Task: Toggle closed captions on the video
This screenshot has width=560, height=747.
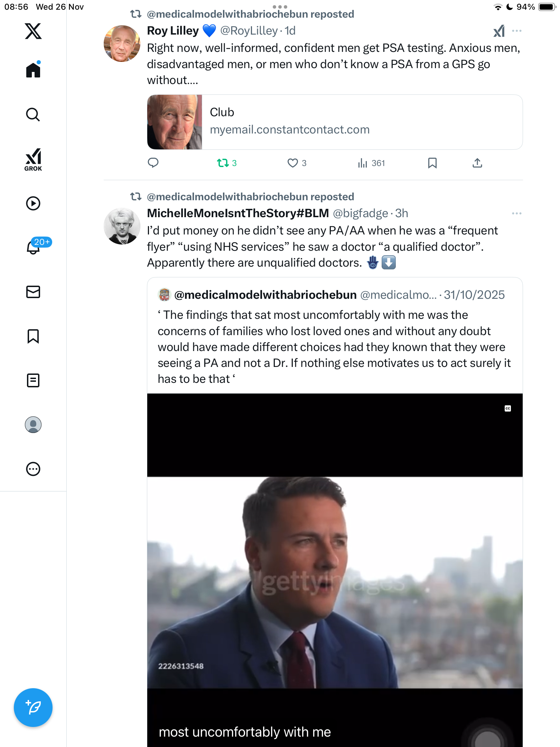Action: click(x=508, y=408)
